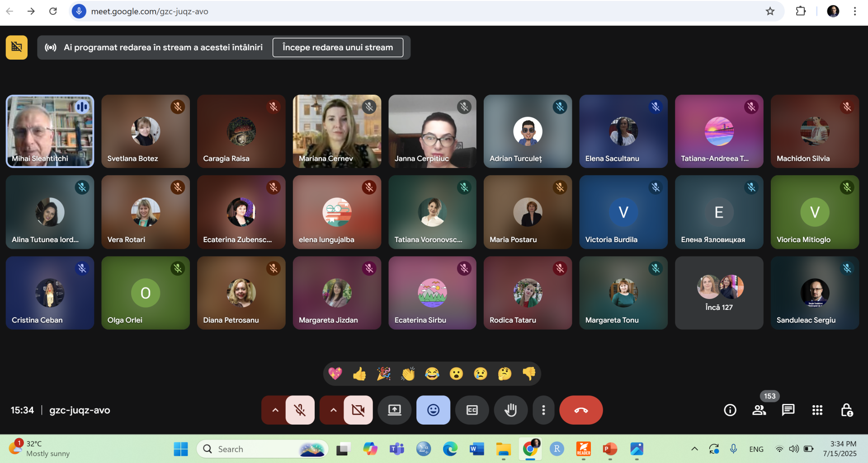The width and height of the screenshot is (868, 463).
Task: Open meeting details info icon
Action: pos(730,410)
